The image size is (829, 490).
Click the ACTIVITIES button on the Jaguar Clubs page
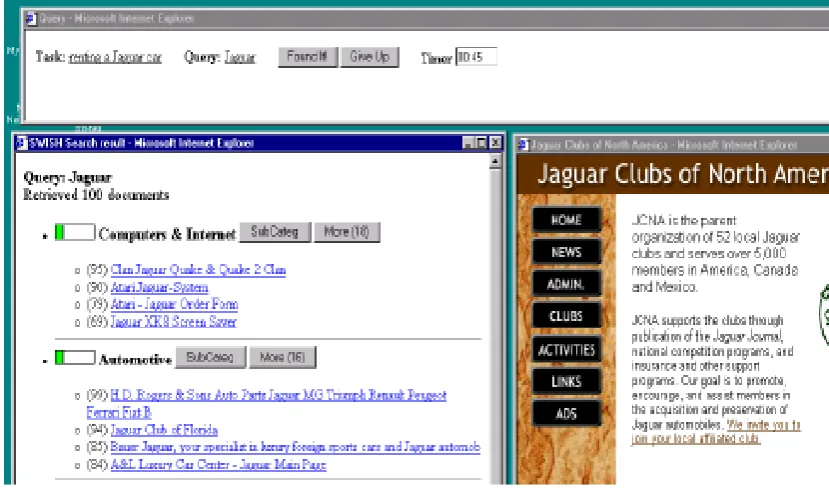[566, 349]
